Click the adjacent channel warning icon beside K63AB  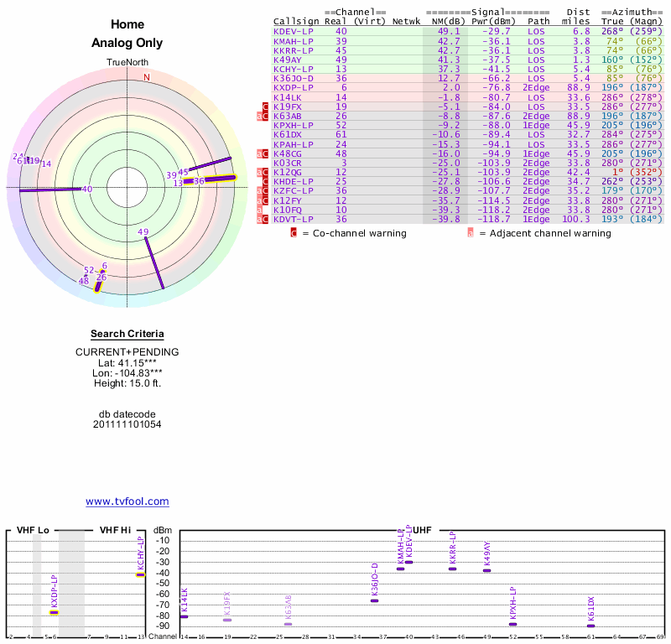(x=260, y=117)
